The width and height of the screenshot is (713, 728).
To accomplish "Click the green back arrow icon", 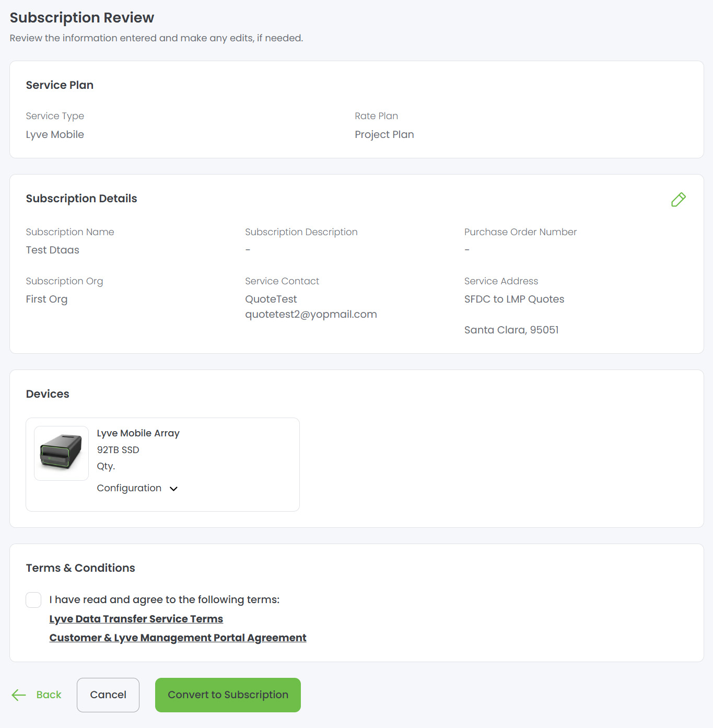I will [x=19, y=695].
